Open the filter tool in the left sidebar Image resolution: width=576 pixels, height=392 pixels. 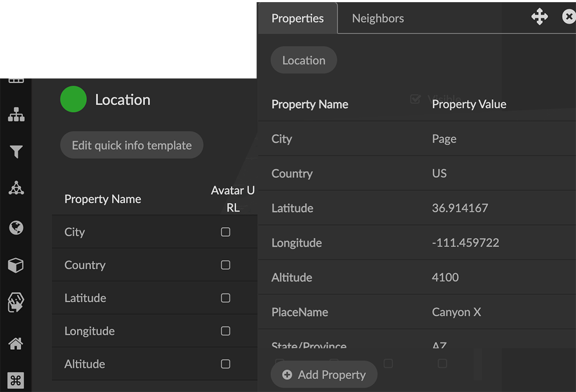16,152
